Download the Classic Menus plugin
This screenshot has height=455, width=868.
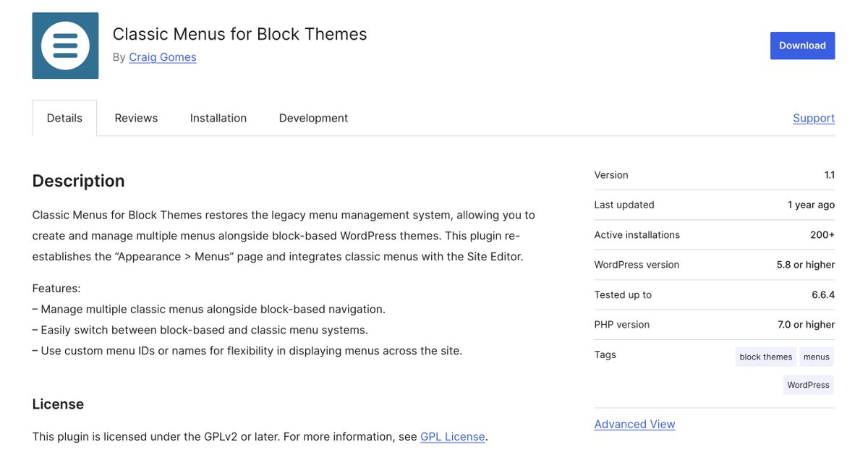[802, 46]
